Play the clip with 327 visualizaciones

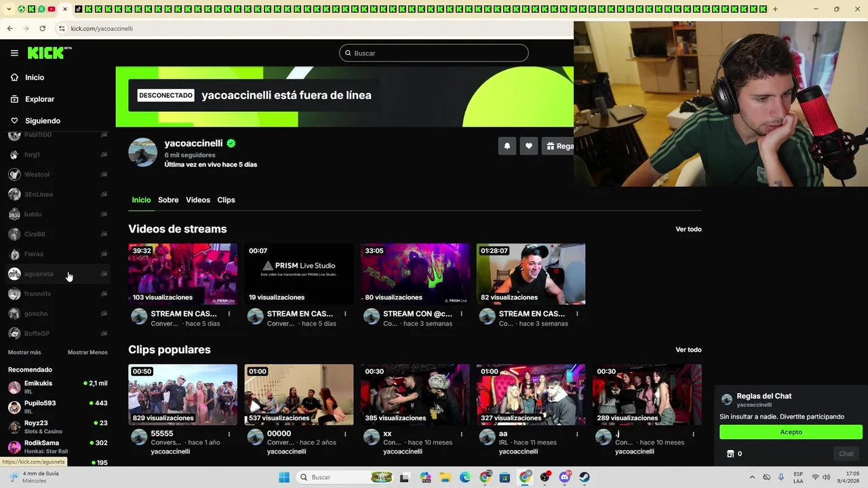(x=531, y=394)
